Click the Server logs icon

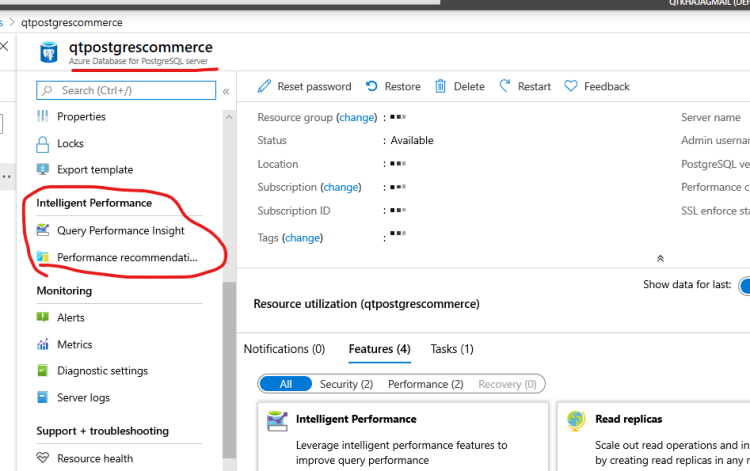tap(43, 397)
